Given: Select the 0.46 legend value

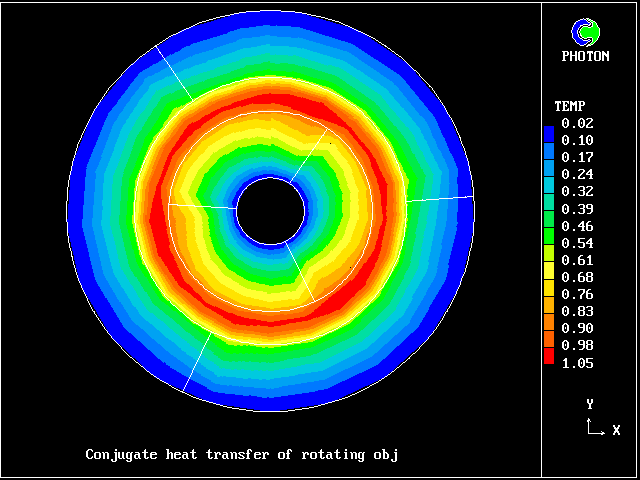Looking at the screenshot, I should coord(577,226).
